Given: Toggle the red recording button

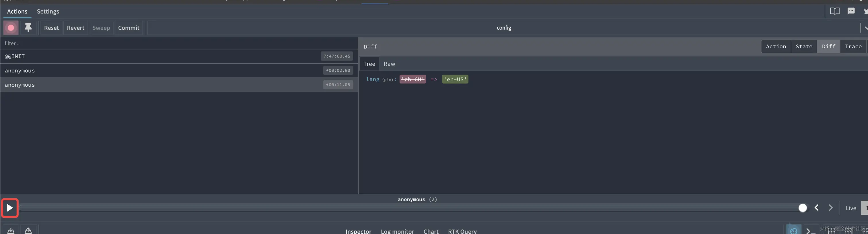Looking at the screenshot, I should [x=11, y=28].
